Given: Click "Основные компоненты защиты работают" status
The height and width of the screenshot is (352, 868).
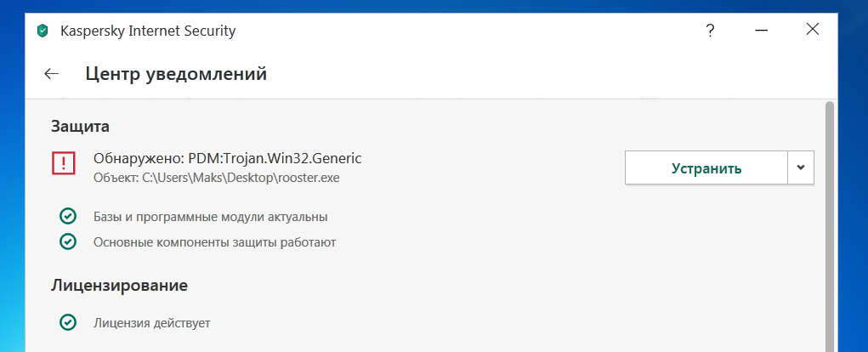Looking at the screenshot, I should [x=214, y=242].
